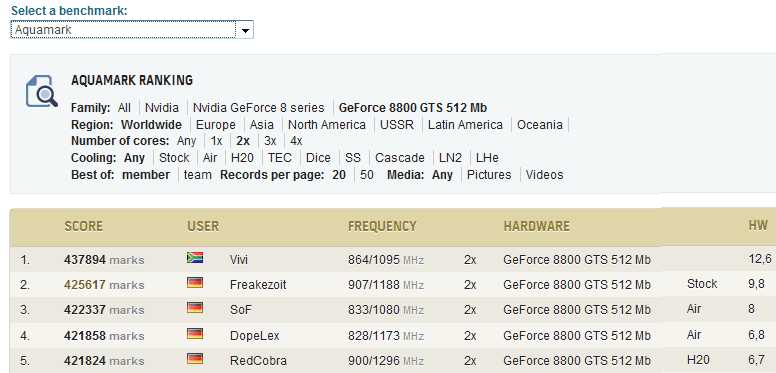Sort by the FREQUENCY column header
This screenshot has width=776, height=373.
(382, 227)
